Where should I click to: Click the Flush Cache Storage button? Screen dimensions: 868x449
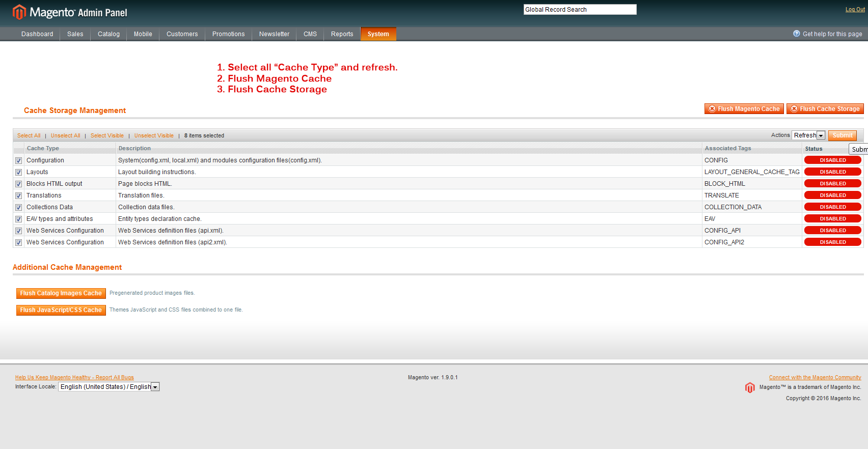[825, 109]
